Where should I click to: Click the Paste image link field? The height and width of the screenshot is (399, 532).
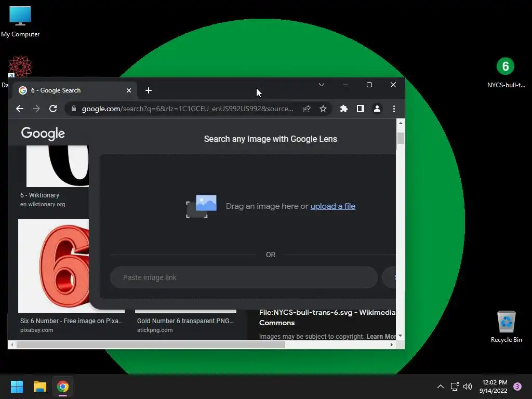click(x=244, y=277)
